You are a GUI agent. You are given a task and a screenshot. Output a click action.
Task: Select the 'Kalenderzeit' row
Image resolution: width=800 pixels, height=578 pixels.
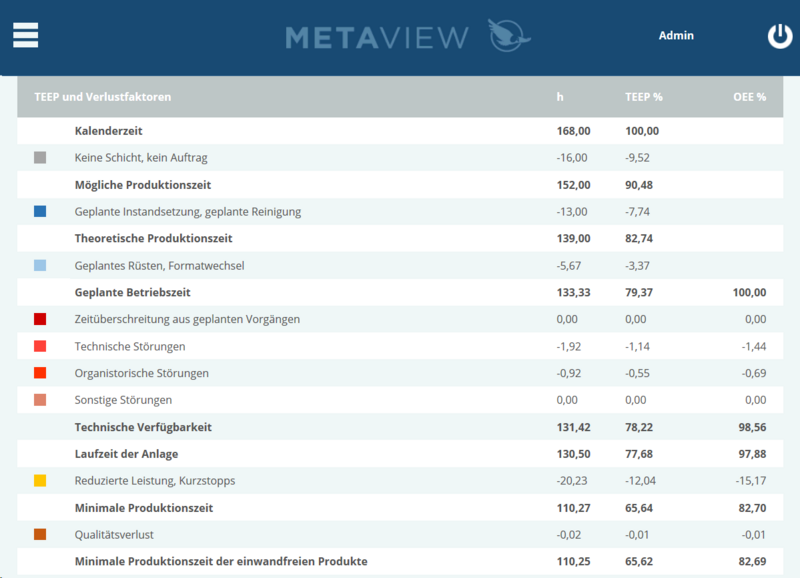(x=108, y=130)
